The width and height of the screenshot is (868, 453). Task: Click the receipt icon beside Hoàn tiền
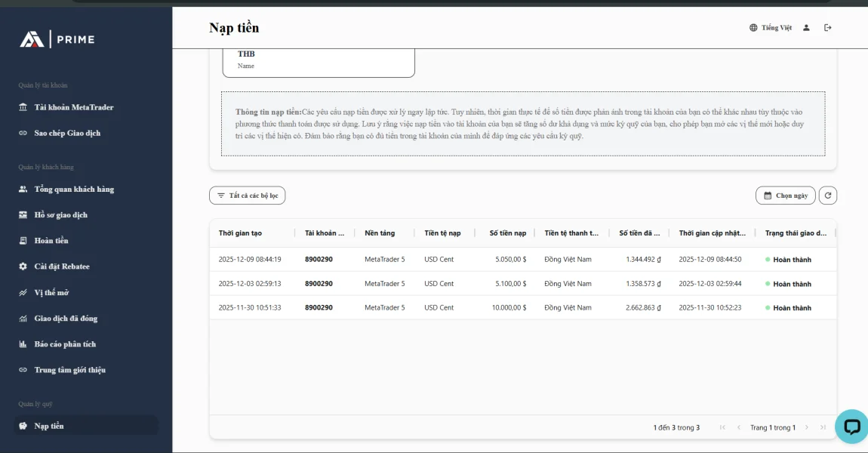point(23,240)
